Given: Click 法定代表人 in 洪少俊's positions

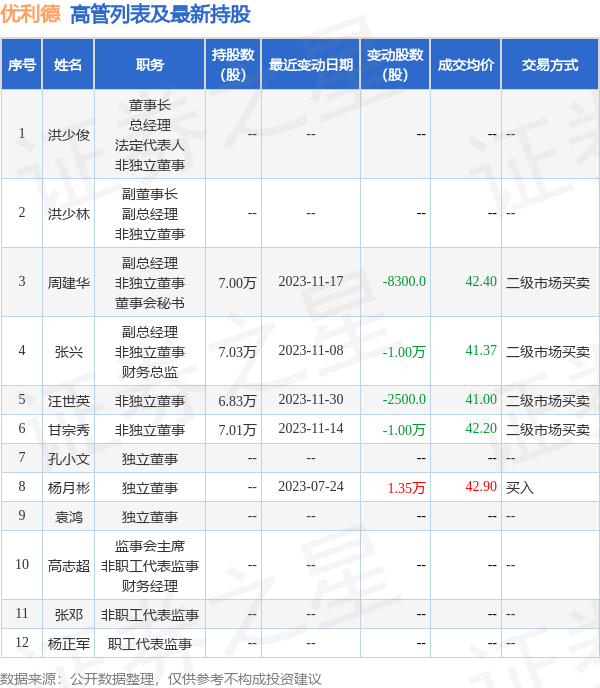Looking at the screenshot, I should click(x=150, y=145).
